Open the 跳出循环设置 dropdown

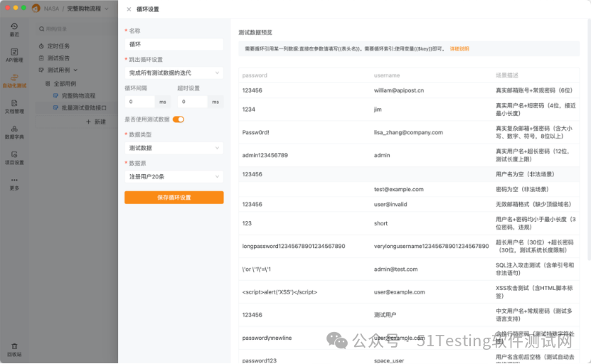click(174, 73)
